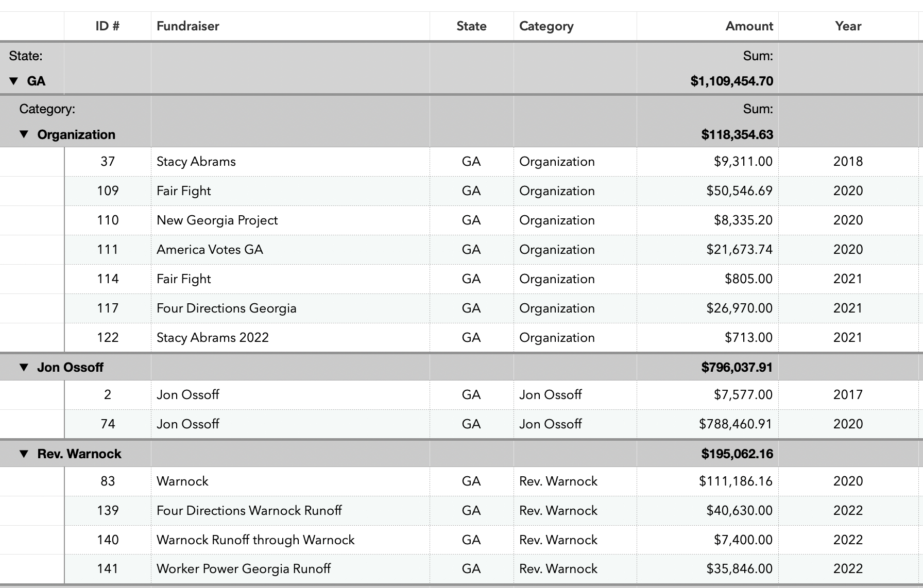The image size is (923, 588).
Task: Collapse the Jon Ossoff group triangle
Action: 24,367
